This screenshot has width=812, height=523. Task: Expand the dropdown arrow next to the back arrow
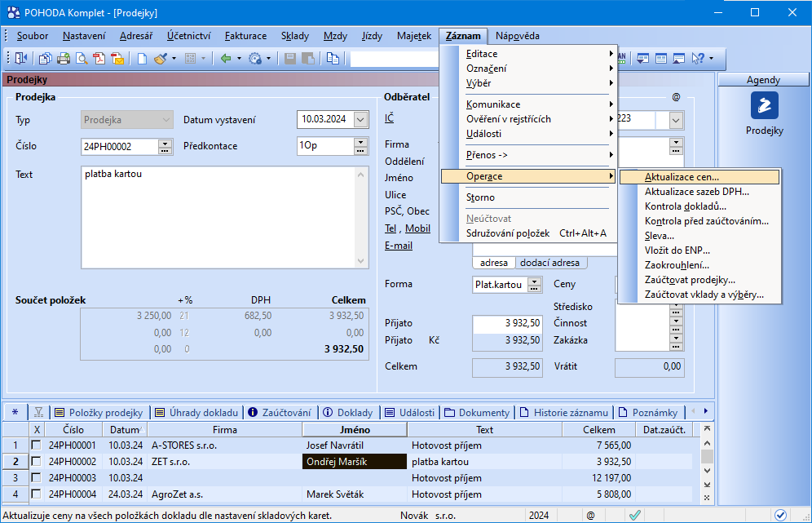pos(239,59)
